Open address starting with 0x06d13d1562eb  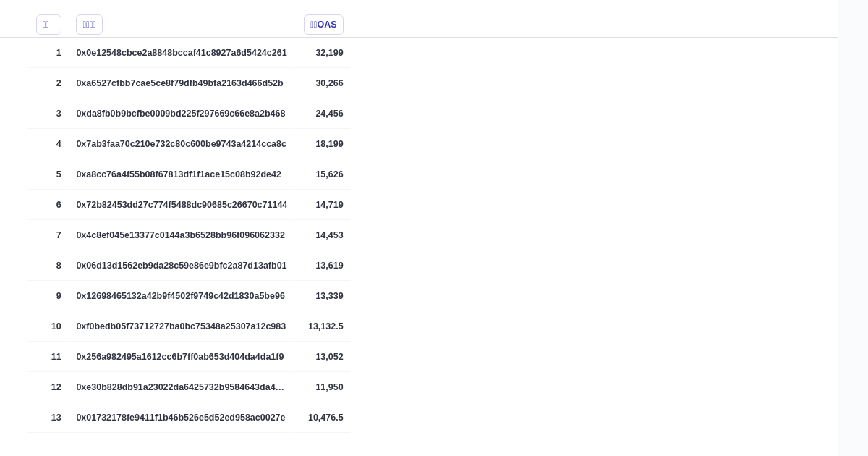181,266
